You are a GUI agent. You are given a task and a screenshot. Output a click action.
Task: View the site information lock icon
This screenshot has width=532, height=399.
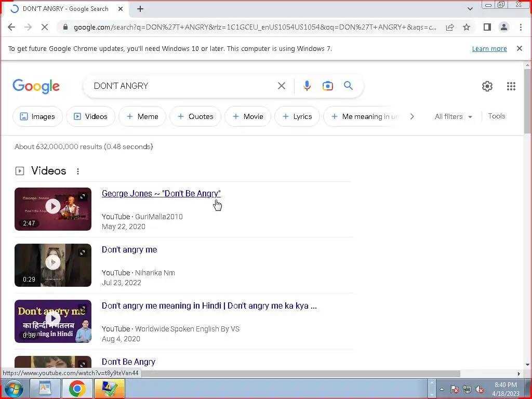coord(66,27)
